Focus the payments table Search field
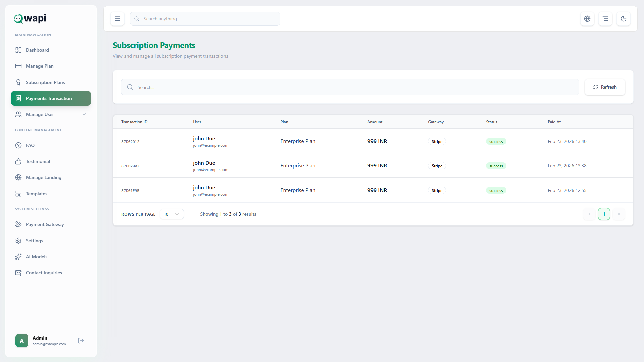The width and height of the screenshot is (644, 362). 350,87
